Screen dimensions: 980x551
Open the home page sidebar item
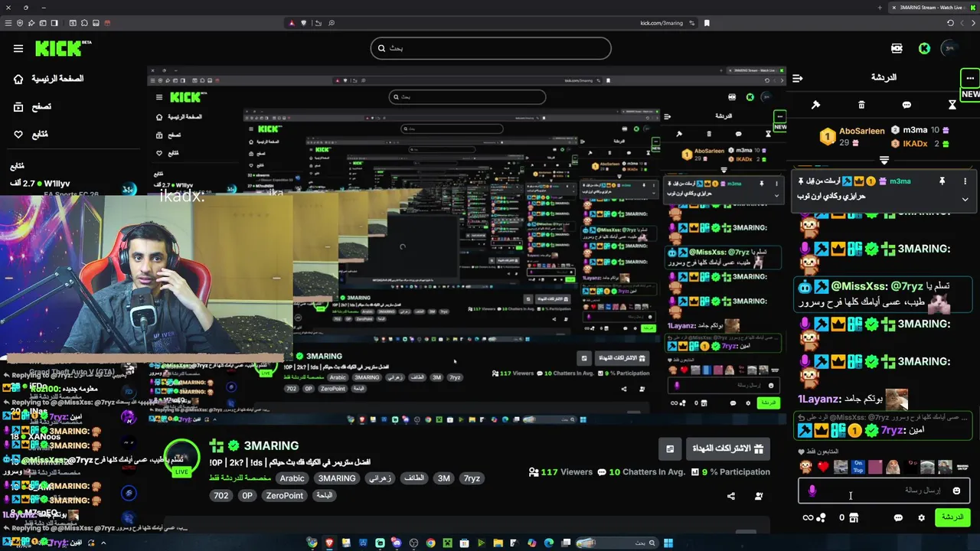pos(49,79)
